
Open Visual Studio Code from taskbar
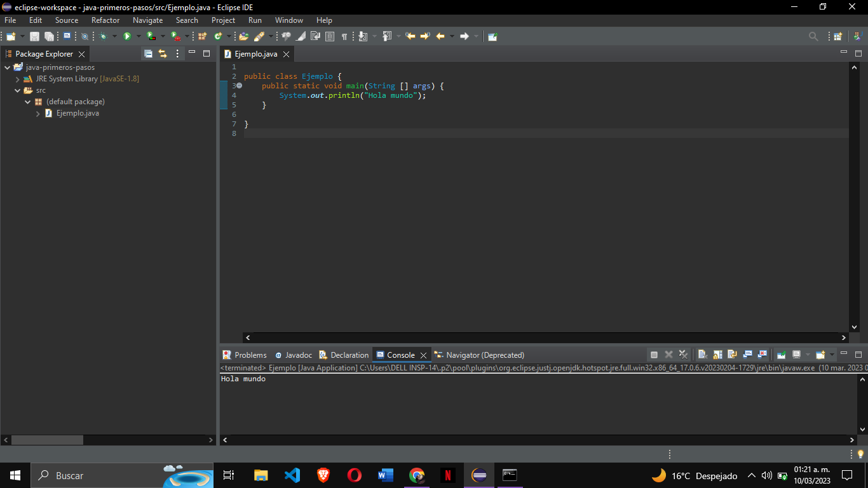click(x=292, y=475)
